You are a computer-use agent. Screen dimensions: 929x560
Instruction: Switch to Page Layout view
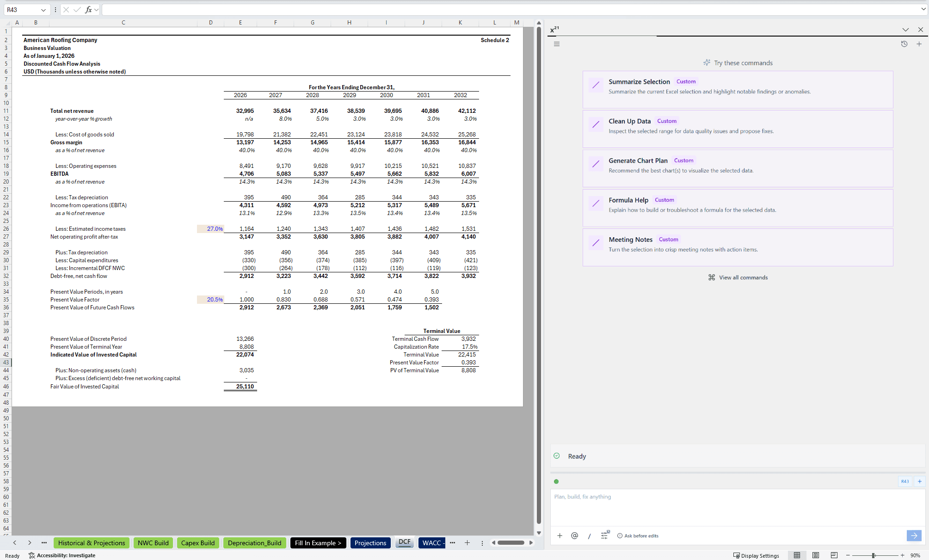coord(816,555)
